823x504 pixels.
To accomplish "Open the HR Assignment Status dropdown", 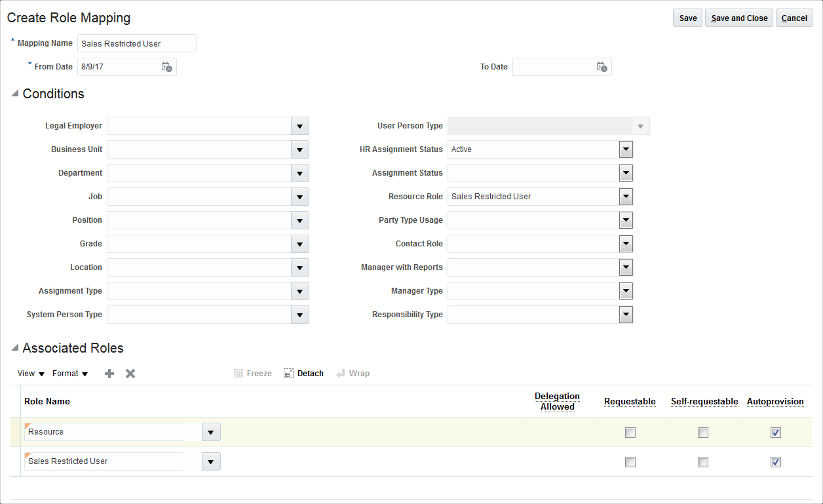I will pyautogui.click(x=626, y=149).
